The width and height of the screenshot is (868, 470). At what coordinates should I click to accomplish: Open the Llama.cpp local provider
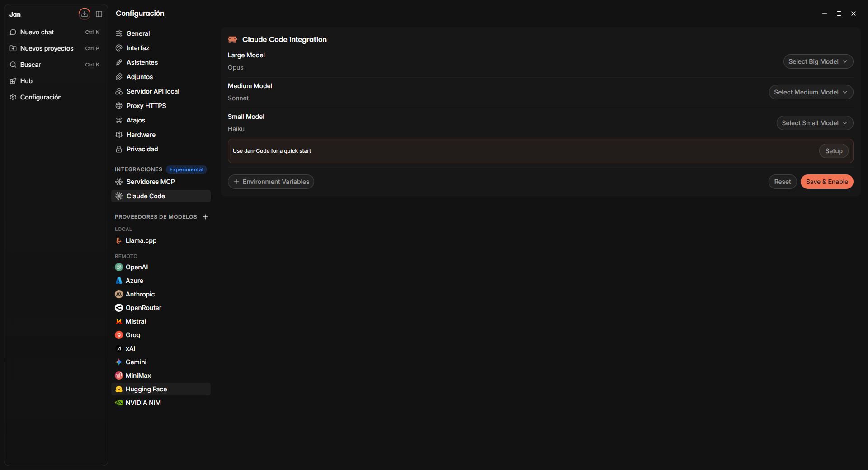(161, 240)
